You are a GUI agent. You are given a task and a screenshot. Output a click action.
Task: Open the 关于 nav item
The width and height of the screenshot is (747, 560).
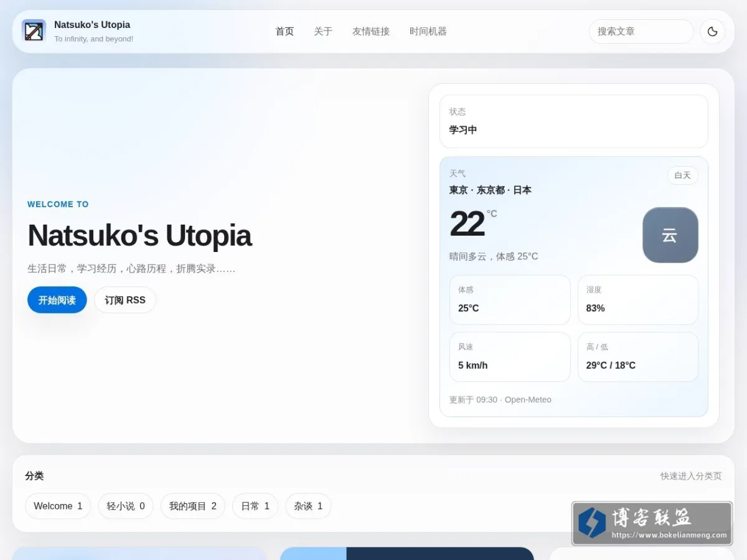(x=323, y=31)
